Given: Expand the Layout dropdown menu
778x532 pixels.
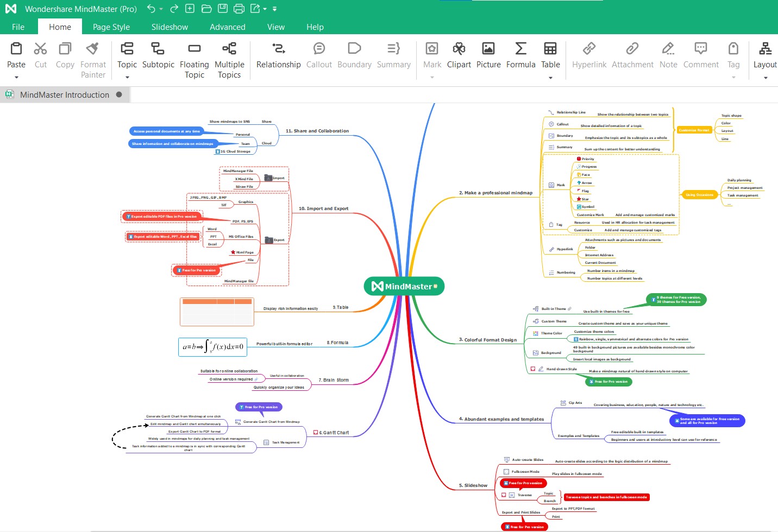Looking at the screenshot, I should [765, 78].
